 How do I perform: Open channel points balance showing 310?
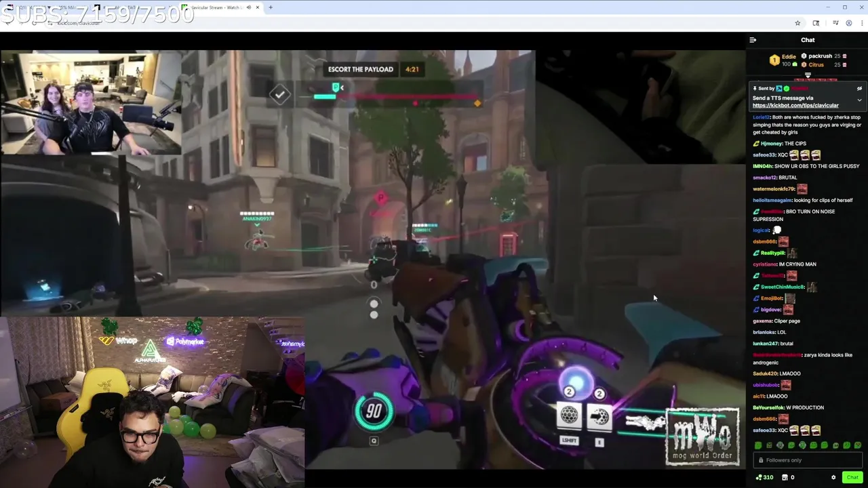point(764,477)
